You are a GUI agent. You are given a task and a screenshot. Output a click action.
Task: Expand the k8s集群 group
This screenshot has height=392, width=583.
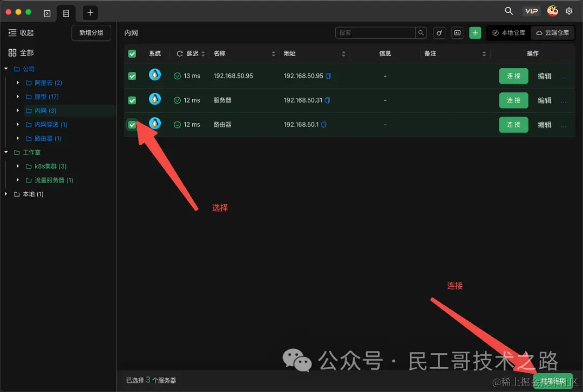point(17,166)
